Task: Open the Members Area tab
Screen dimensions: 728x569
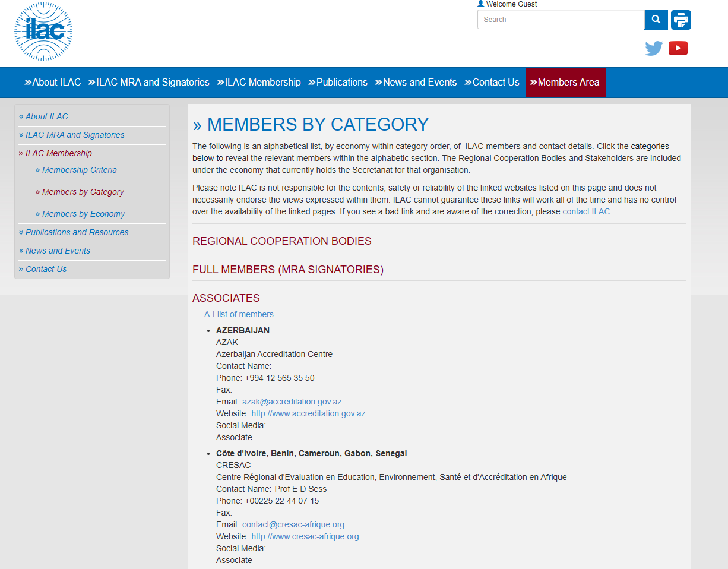Action: pos(565,83)
